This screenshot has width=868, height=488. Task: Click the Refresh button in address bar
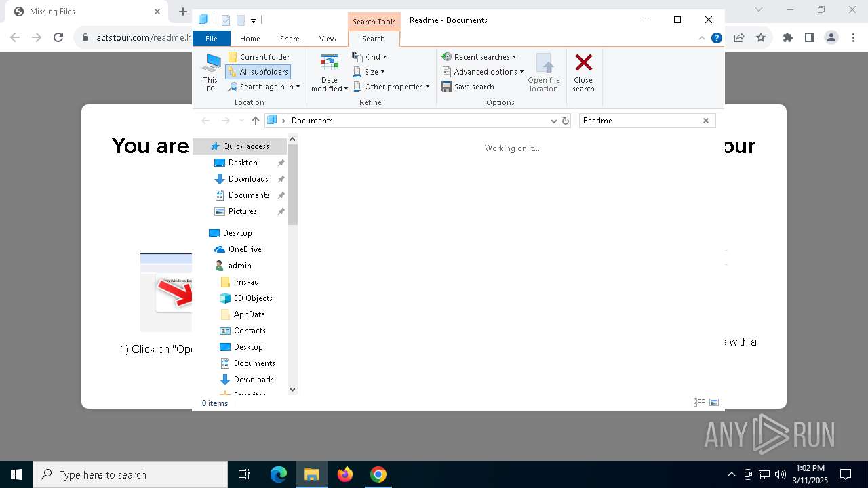coord(566,121)
